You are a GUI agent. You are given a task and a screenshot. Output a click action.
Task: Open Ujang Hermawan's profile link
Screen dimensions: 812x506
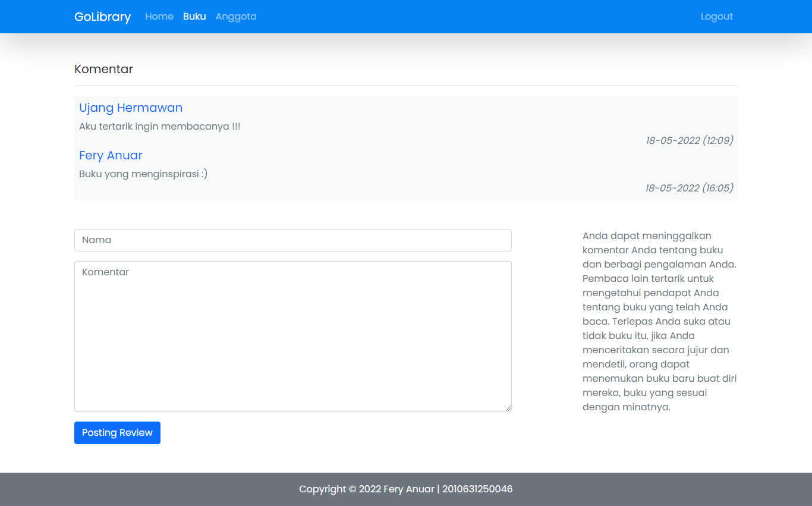(131, 108)
